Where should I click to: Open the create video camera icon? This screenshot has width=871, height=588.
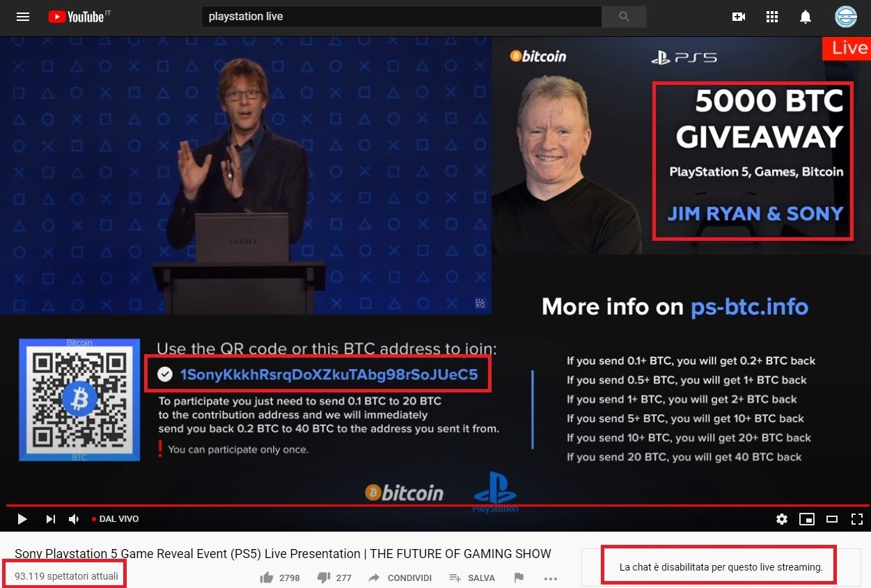click(x=739, y=17)
